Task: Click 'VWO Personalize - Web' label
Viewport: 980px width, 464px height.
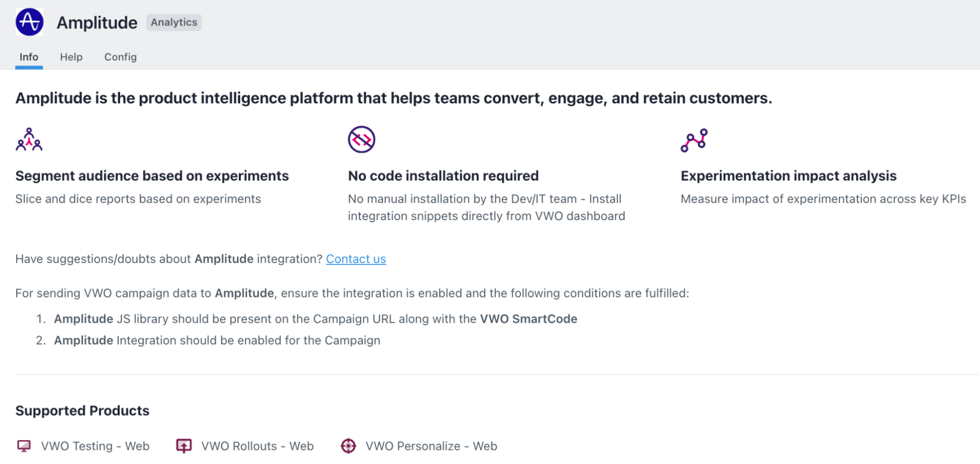Action: click(x=431, y=446)
